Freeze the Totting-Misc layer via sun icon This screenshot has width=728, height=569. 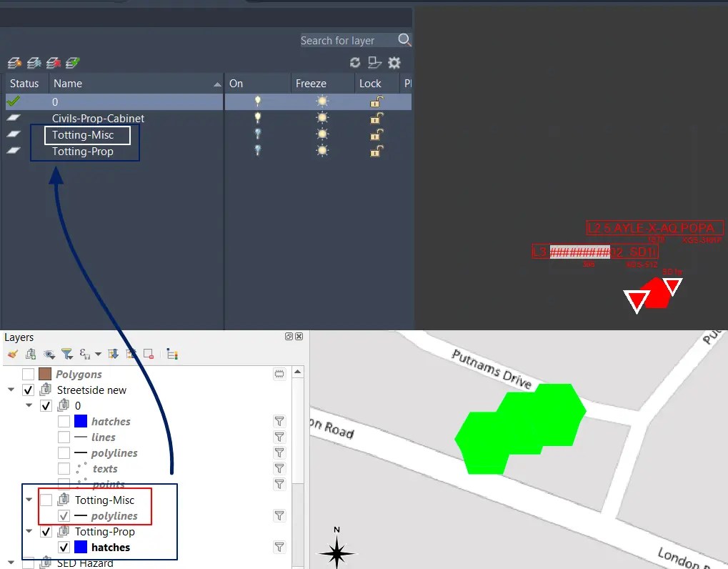[322, 133]
